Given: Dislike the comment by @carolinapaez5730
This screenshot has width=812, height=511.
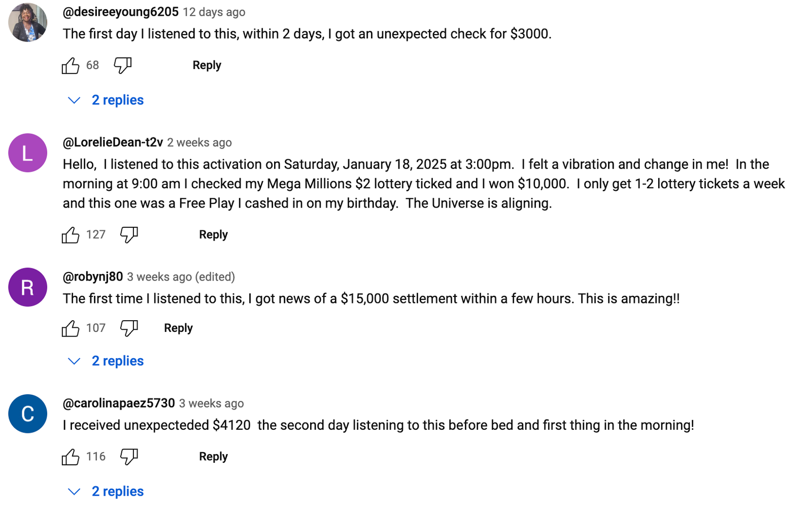Looking at the screenshot, I should click(129, 457).
